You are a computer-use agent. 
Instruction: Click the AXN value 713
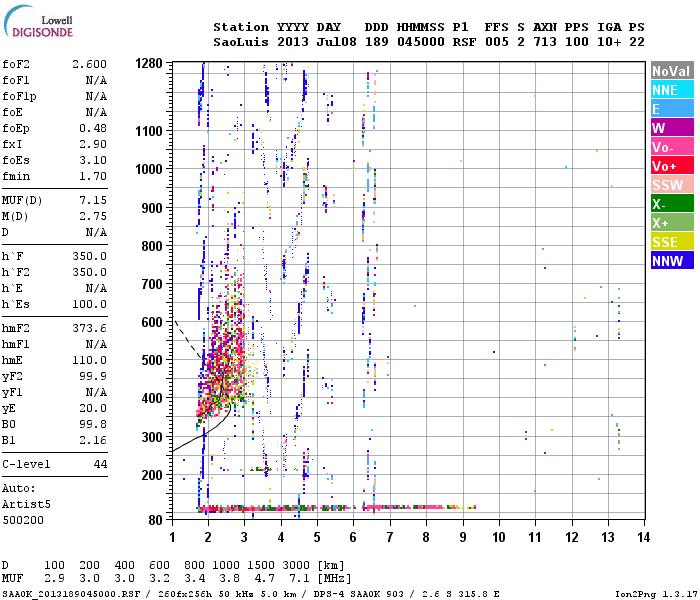click(545, 42)
